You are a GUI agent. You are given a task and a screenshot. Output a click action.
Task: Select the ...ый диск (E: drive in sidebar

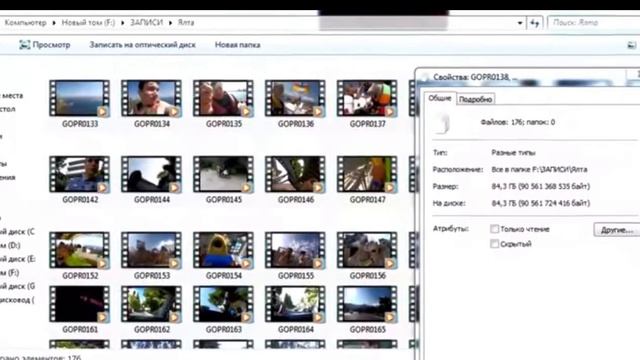coord(18,259)
